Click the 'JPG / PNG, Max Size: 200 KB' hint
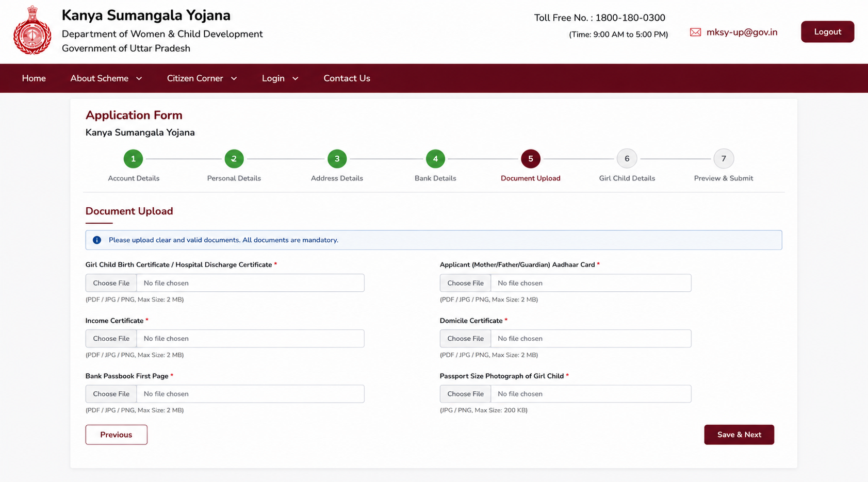Screen dimensions: 868x482 [484, 410]
